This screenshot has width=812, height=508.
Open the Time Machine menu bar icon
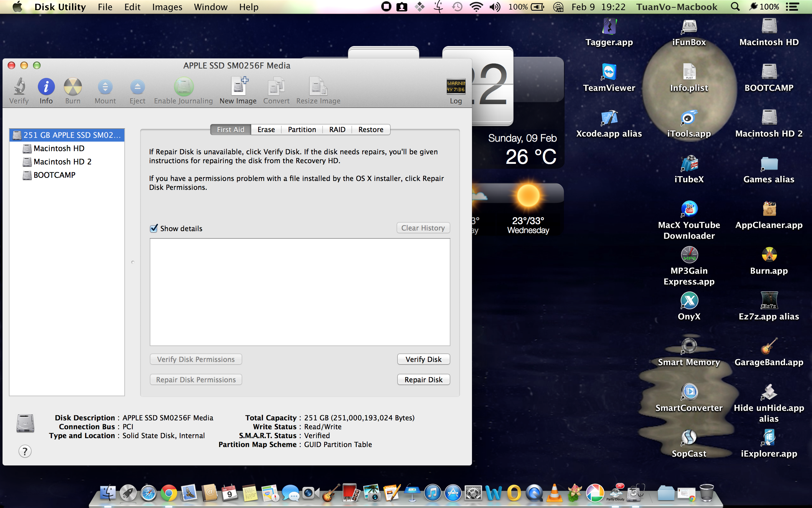click(x=457, y=7)
